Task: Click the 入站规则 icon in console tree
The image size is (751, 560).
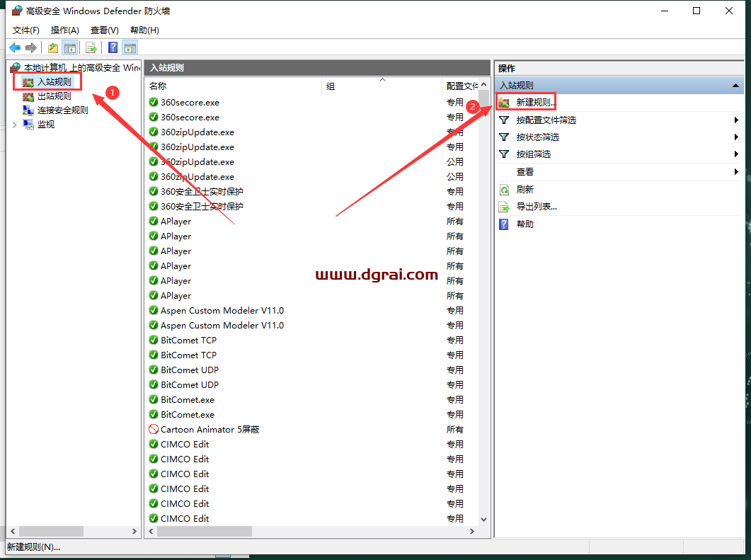Action: (x=28, y=82)
